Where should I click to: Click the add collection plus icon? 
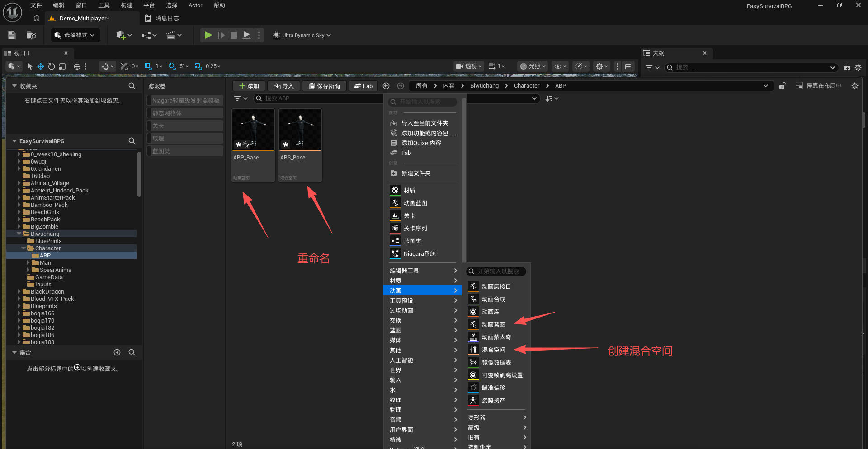tap(117, 352)
